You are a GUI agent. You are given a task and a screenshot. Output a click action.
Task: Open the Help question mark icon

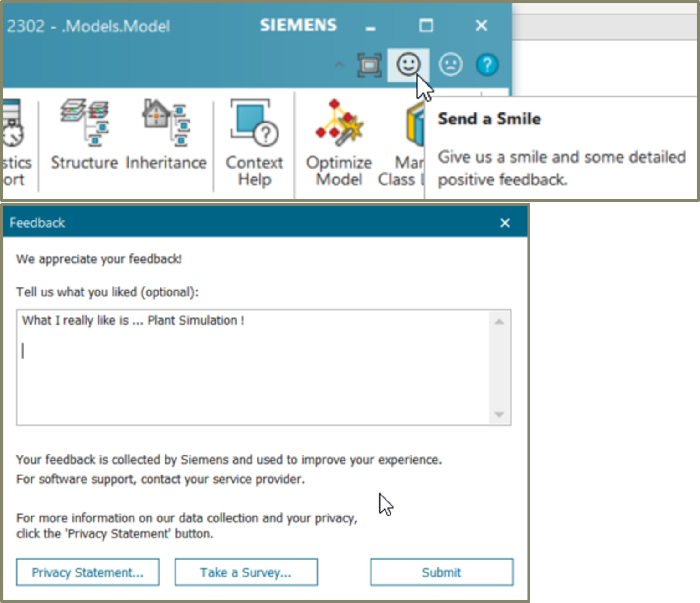487,65
